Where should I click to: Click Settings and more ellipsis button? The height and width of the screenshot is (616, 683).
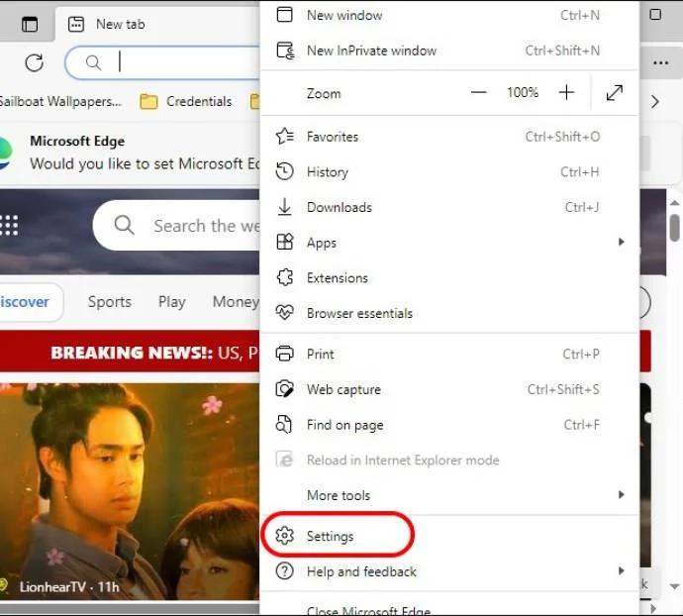(x=661, y=63)
